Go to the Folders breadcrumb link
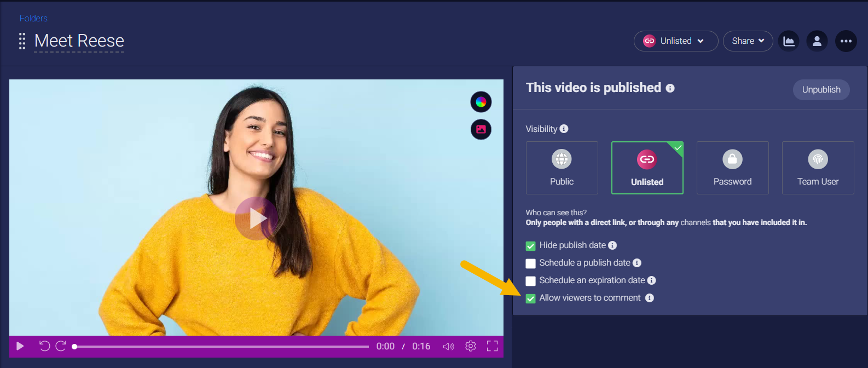The image size is (868, 368). (x=33, y=18)
